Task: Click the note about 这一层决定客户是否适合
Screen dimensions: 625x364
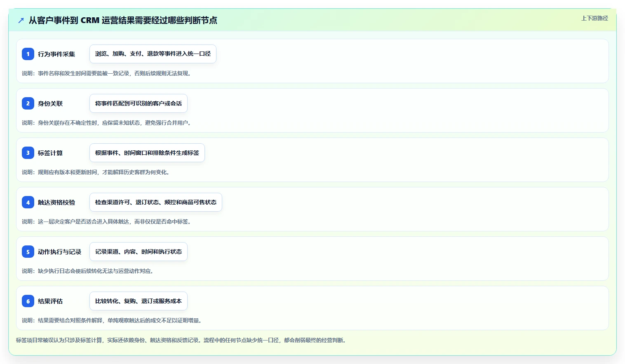Action: 106,222
